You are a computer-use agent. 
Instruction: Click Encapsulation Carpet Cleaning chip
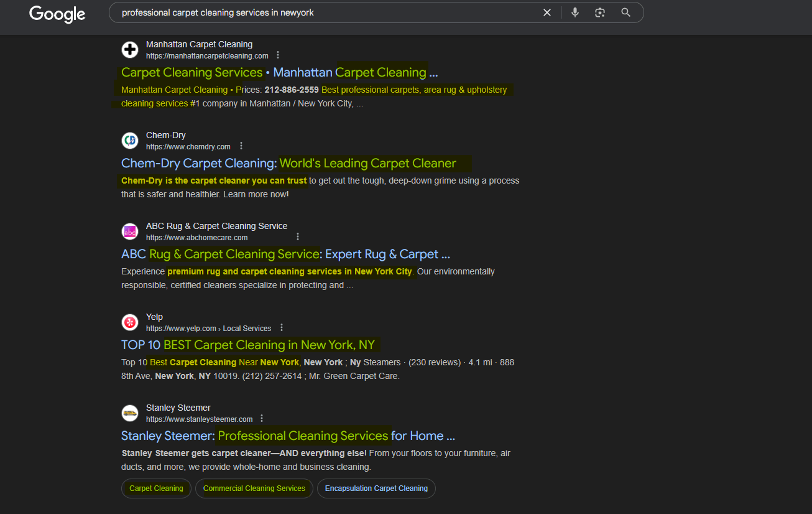(376, 488)
